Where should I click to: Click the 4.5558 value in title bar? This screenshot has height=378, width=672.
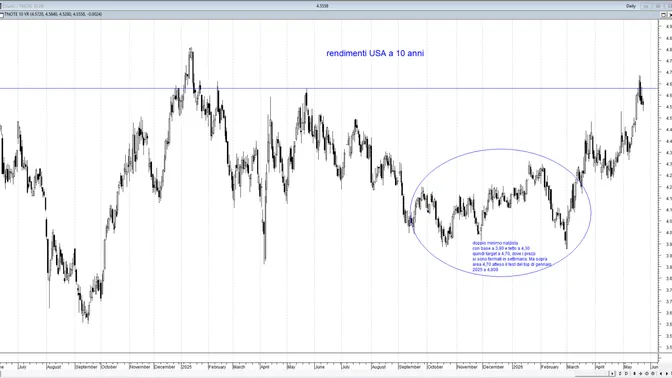pyautogui.click(x=322, y=6)
